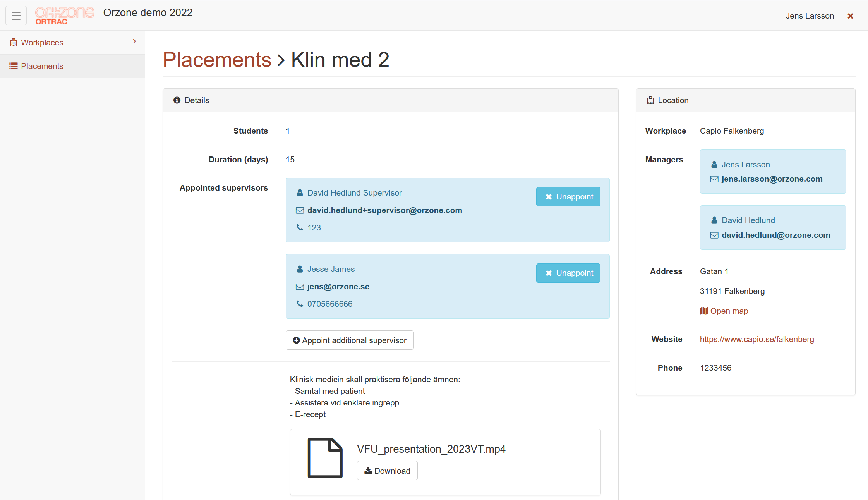Click the Orzone Ortrac logo
The image size is (868, 500).
pos(65,15)
